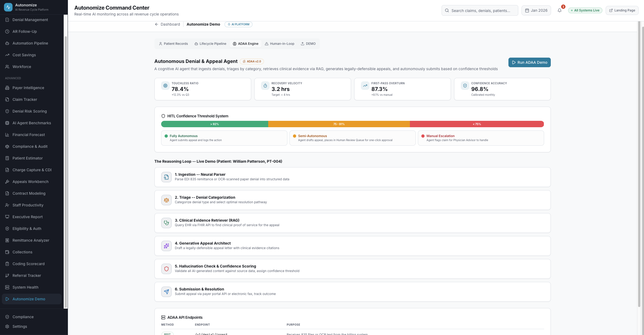Click the green >92% threshold bar segment

[214, 124]
